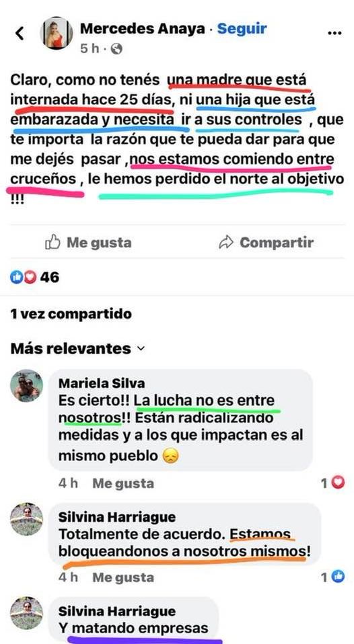
Task: Open the three-dot post options menu
Action: point(334,33)
